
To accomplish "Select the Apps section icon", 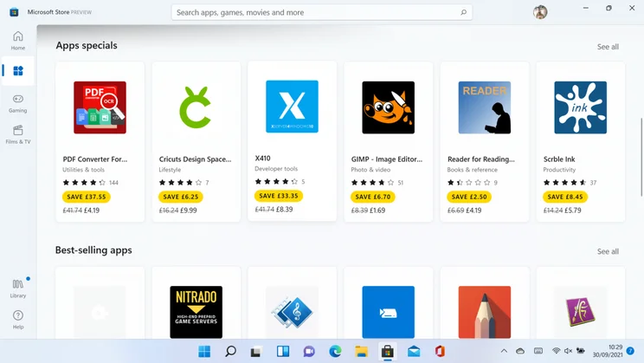I will coord(18,71).
